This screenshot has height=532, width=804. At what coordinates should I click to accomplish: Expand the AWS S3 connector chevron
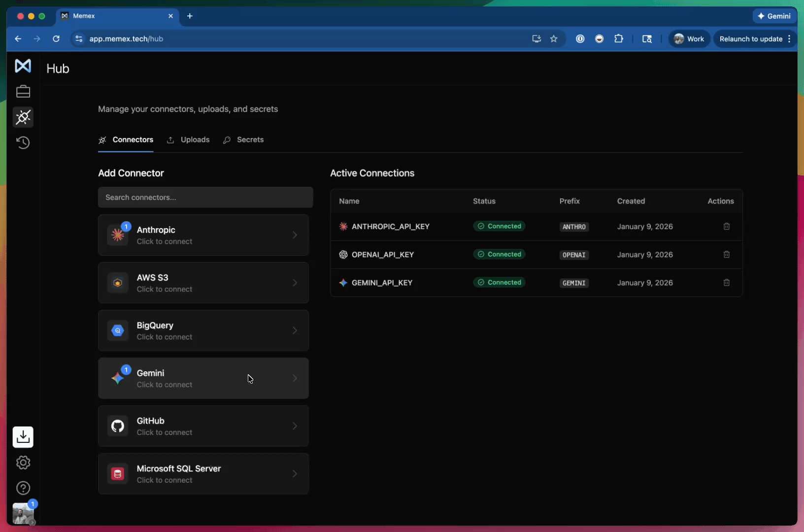click(x=295, y=283)
